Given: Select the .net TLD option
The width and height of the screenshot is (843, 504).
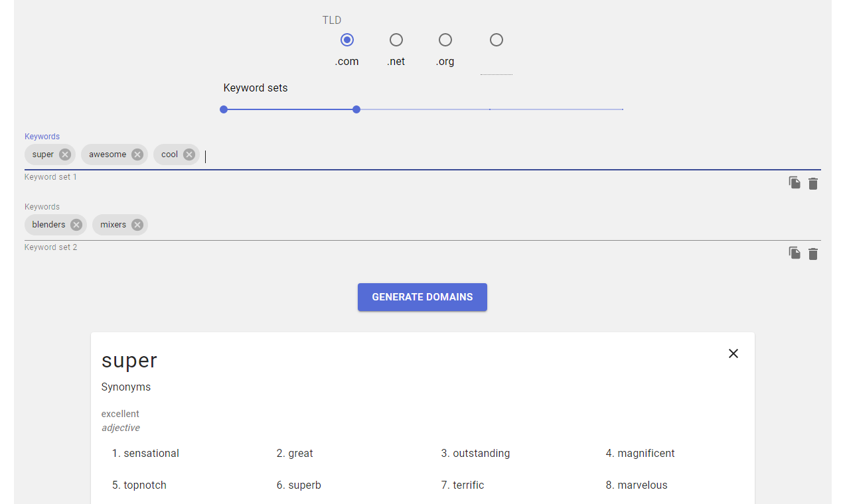Looking at the screenshot, I should tap(396, 40).
